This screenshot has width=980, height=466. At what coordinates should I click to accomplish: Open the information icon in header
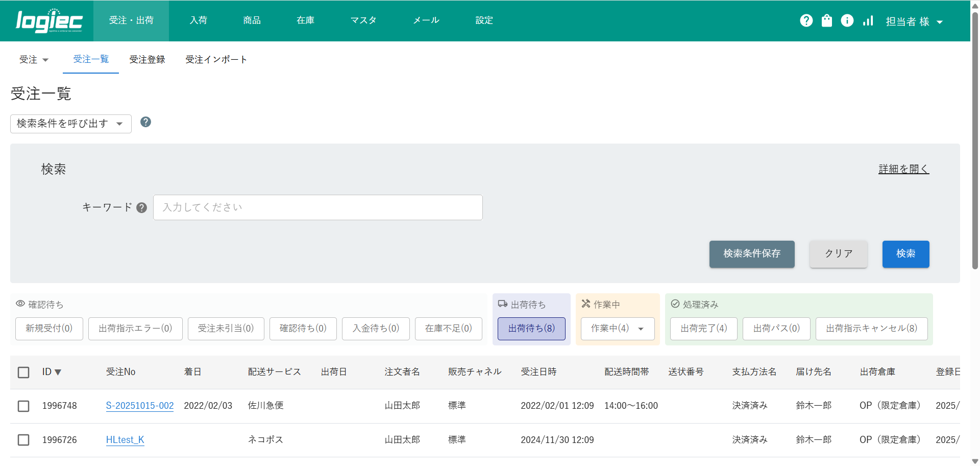coord(847,20)
